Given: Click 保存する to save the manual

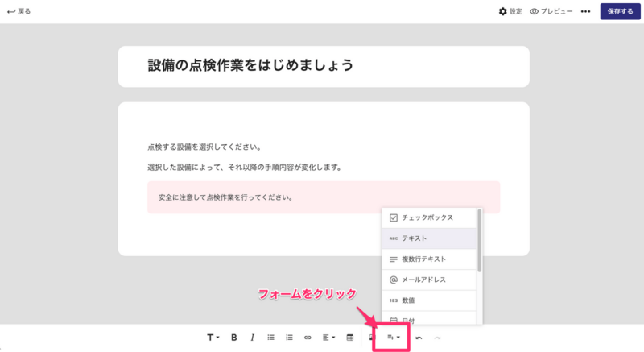Looking at the screenshot, I should tap(620, 11).
